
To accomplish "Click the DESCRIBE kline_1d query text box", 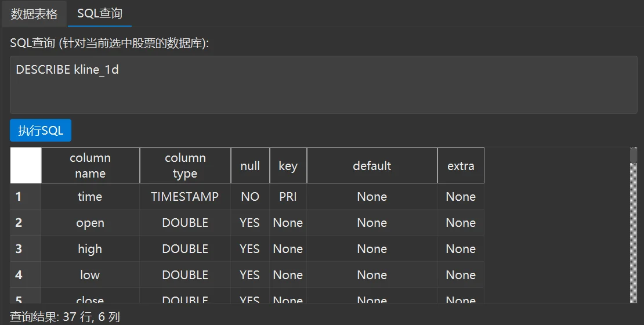I will (x=324, y=85).
